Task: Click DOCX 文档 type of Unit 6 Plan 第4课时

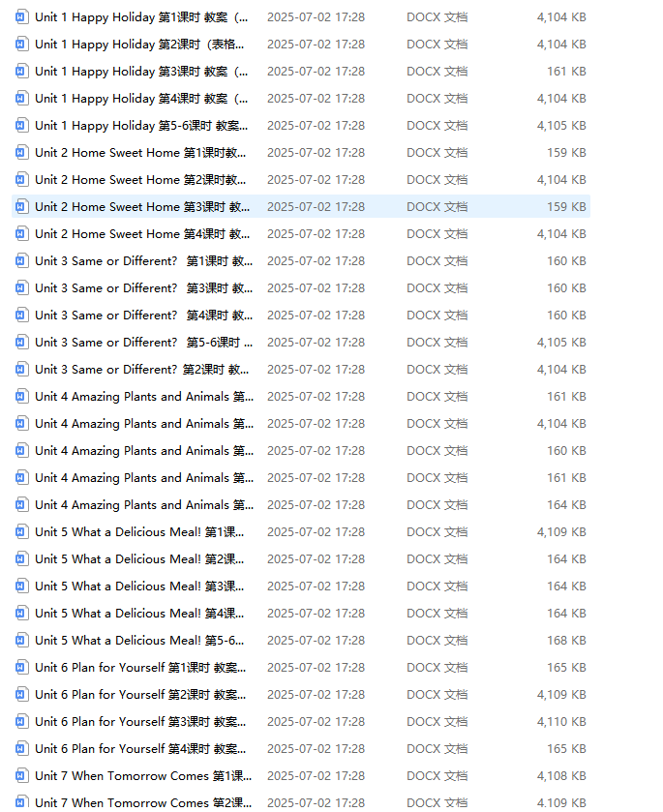Action: click(437, 749)
